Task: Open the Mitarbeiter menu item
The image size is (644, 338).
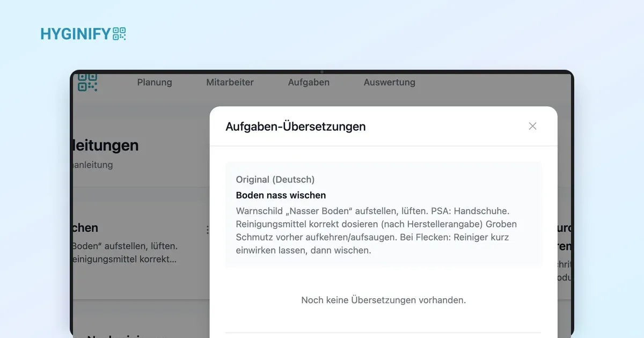Action: coord(230,82)
